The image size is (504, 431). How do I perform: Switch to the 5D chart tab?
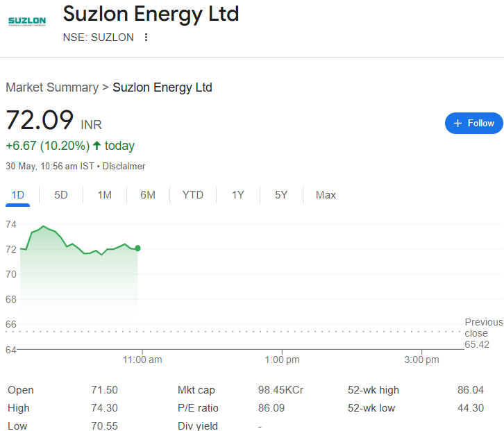[61, 195]
